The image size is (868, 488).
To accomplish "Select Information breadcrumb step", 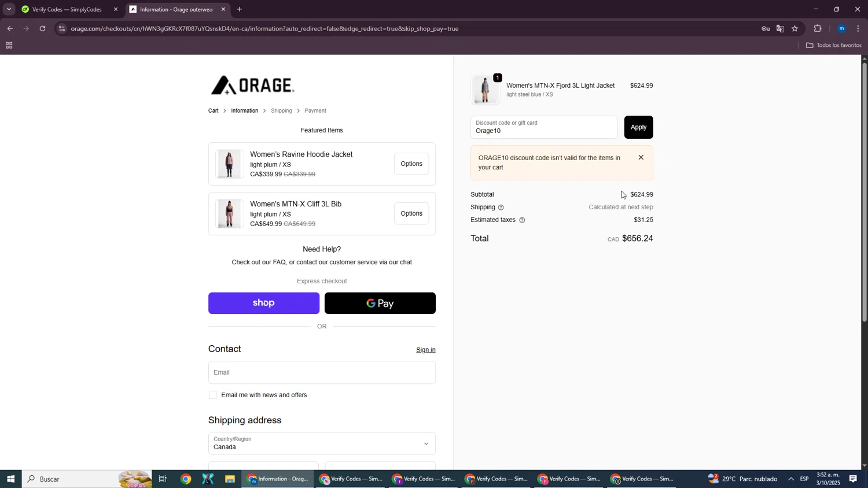I will pyautogui.click(x=245, y=111).
